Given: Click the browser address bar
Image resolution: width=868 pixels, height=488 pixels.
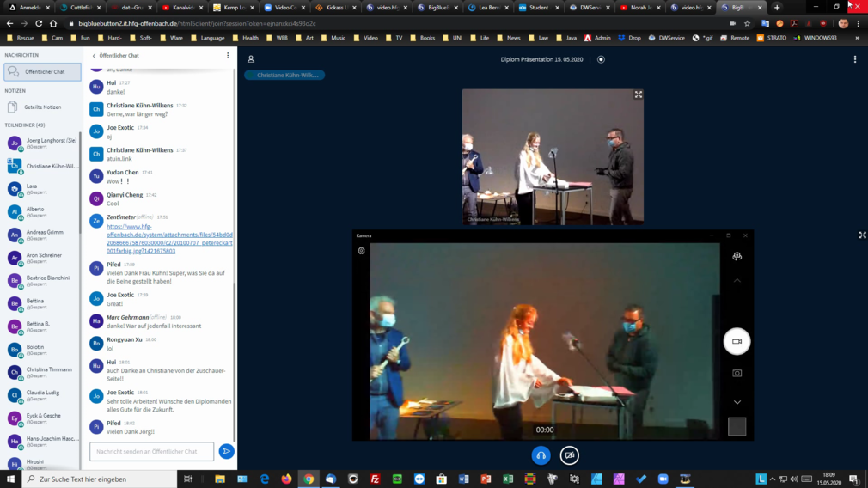Looking at the screenshot, I should click(399, 24).
